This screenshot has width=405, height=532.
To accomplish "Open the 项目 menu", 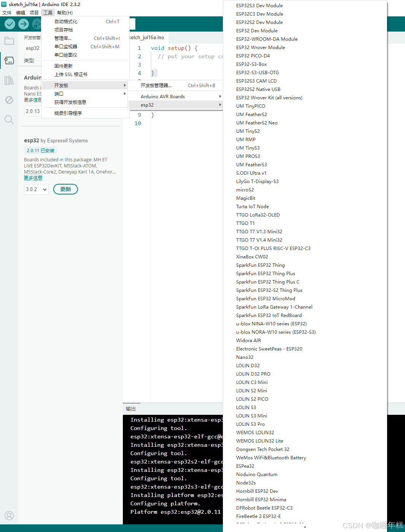I will point(34,13).
